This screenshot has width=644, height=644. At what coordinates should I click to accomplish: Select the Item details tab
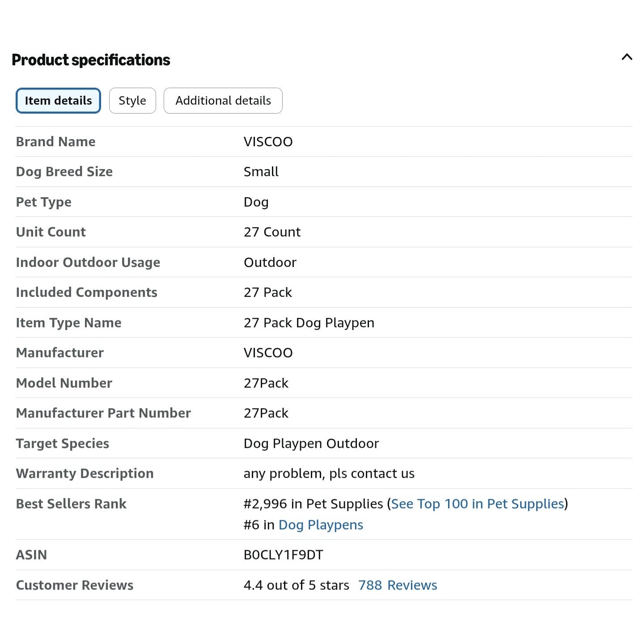point(58,101)
